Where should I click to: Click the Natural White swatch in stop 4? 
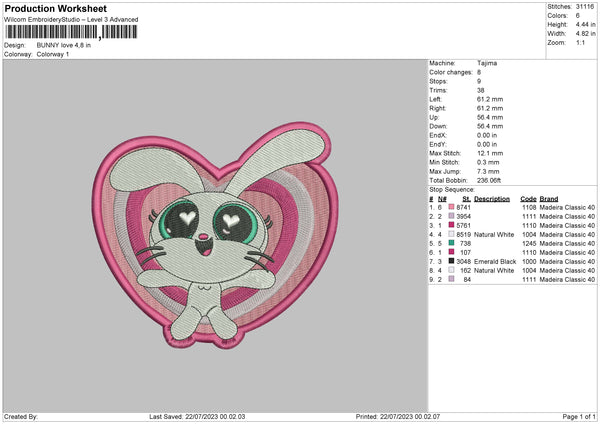(x=452, y=234)
